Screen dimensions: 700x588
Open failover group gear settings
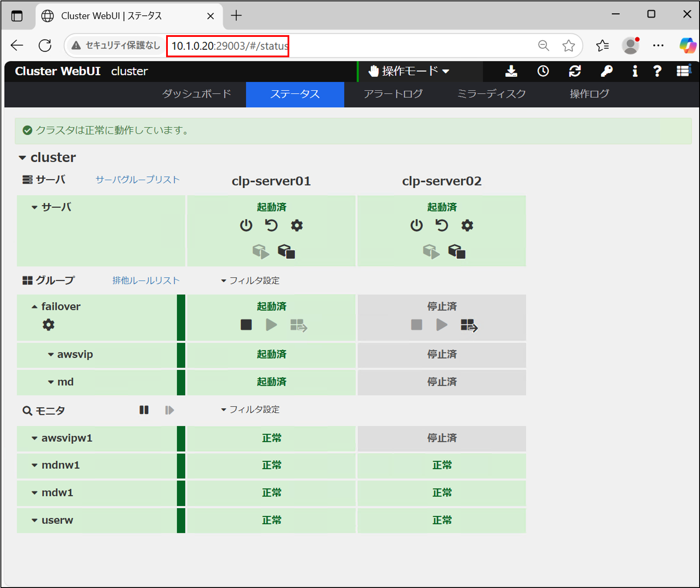[x=49, y=325]
